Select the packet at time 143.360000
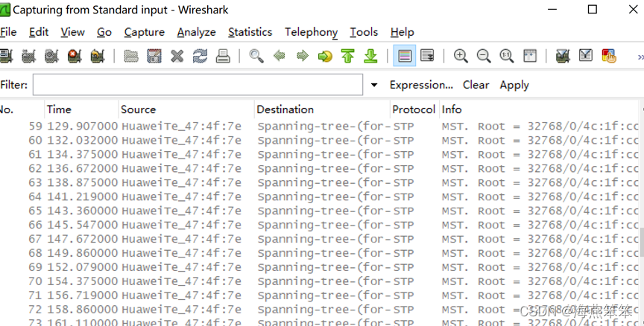Screen dimensions: 644x326 click(x=320, y=211)
